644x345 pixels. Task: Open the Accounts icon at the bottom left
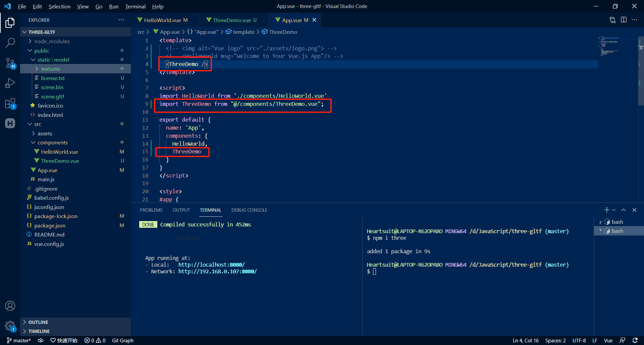point(10,305)
